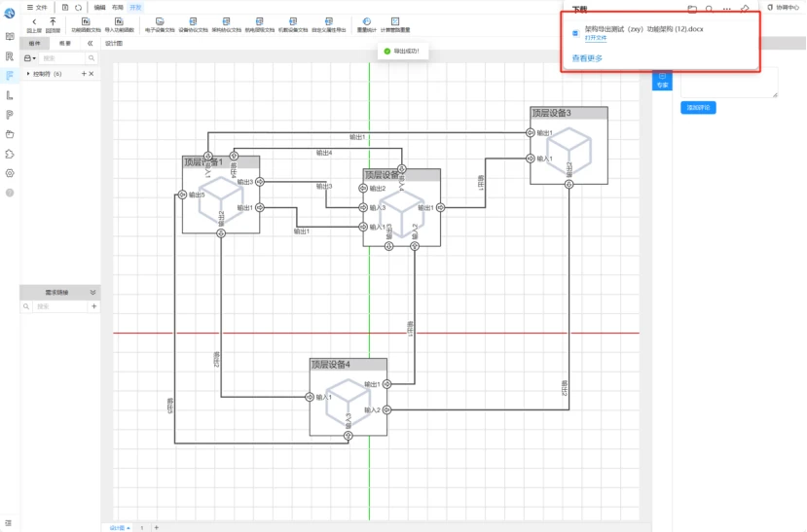The width and height of the screenshot is (807, 532).
Task: Open the 文件 hamburger menu
Action: pos(37,7)
